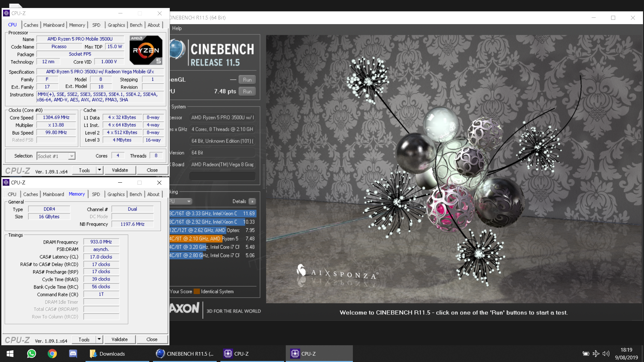This screenshot has height=362, width=644.
Task: Switch to Caches tab in top CPU-Z window
Action: (31, 25)
